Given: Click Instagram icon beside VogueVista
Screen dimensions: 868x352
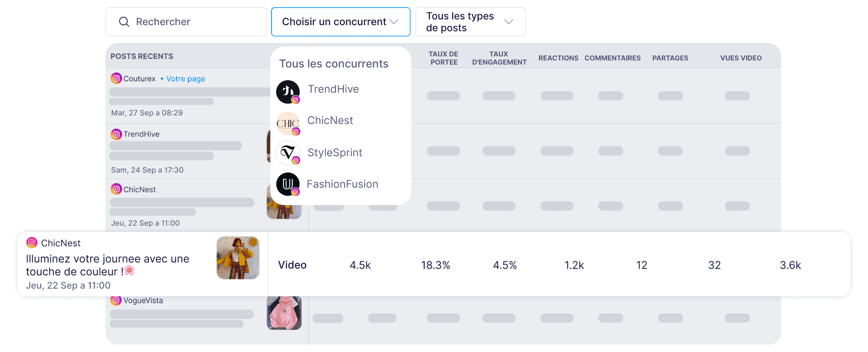Looking at the screenshot, I should click(116, 300).
